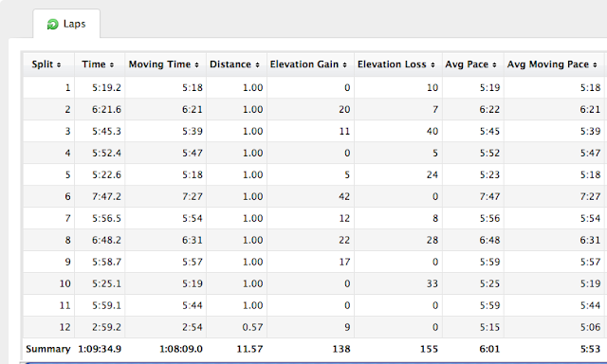Image resolution: width=607 pixels, height=364 pixels.
Task: Sort by Split column arrows
Action: tap(59, 65)
